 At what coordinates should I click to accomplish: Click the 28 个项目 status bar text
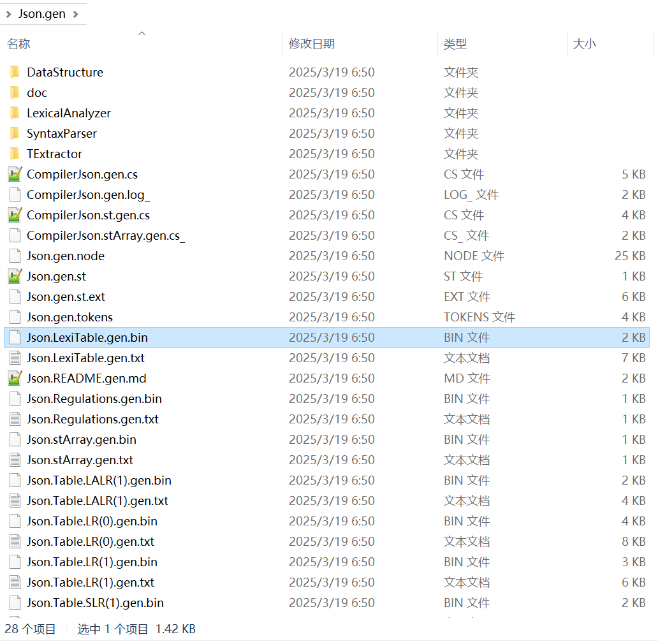(30, 629)
